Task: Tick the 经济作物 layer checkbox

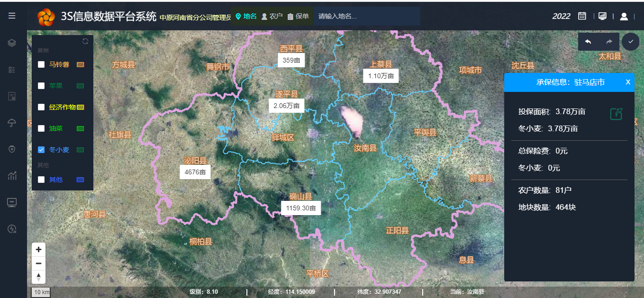Action: pos(41,107)
